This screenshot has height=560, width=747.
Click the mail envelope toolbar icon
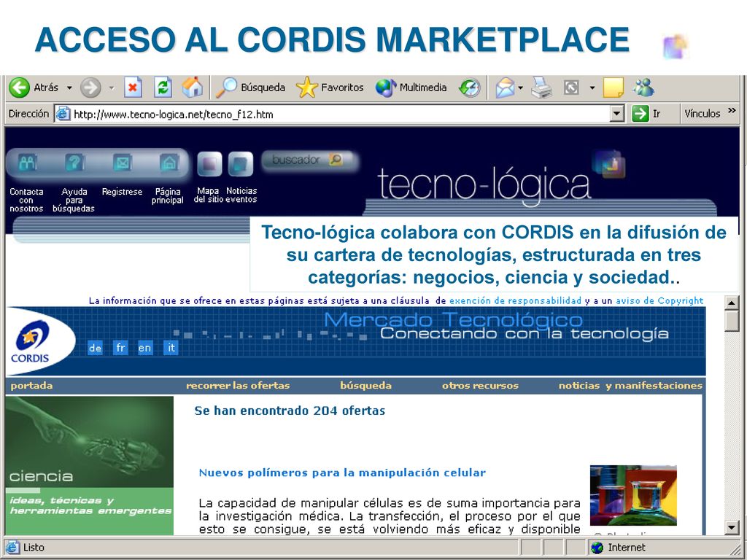tap(505, 88)
